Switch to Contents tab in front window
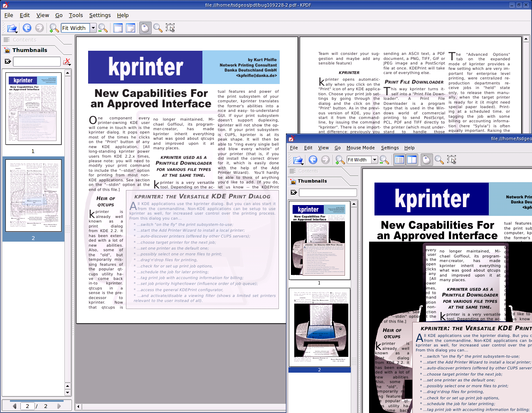Viewport: 532px width, 413px height. point(322,171)
